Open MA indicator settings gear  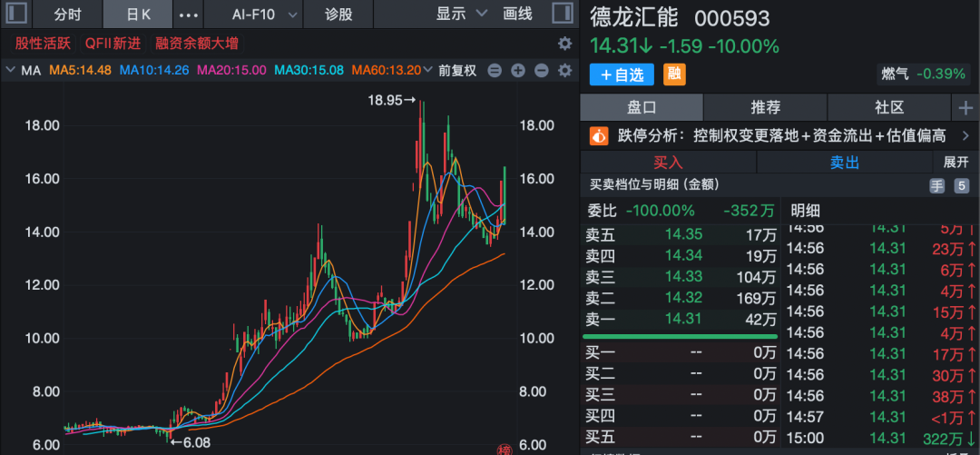[x=564, y=71]
